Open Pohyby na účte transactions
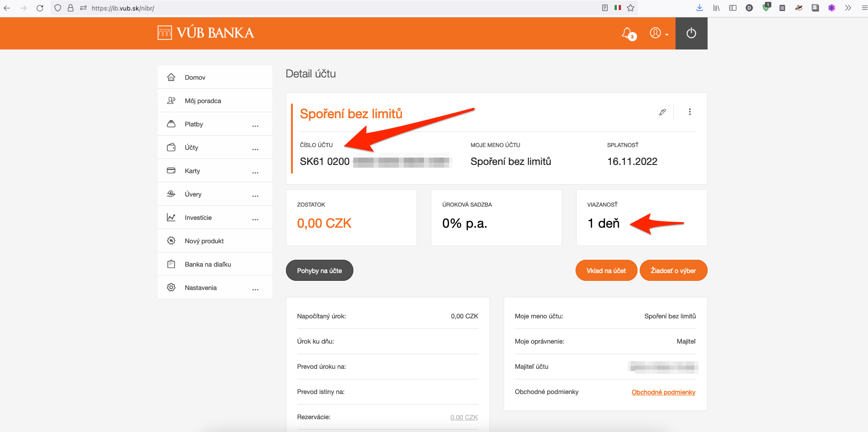 click(x=319, y=270)
